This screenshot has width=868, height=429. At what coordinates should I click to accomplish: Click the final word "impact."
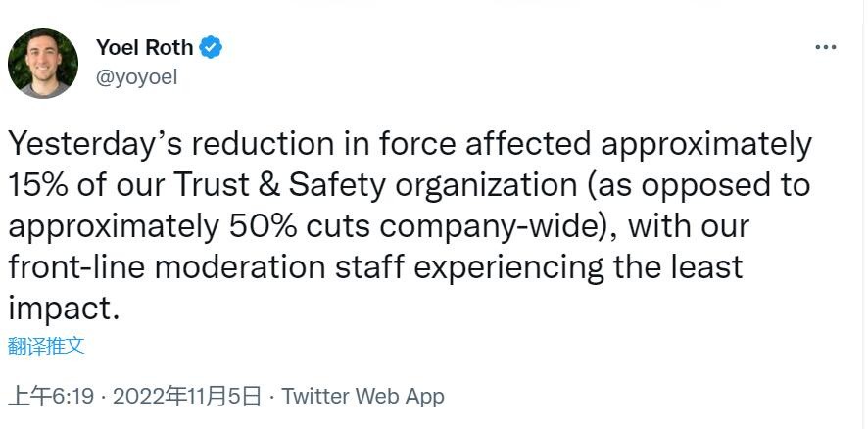click(64, 308)
